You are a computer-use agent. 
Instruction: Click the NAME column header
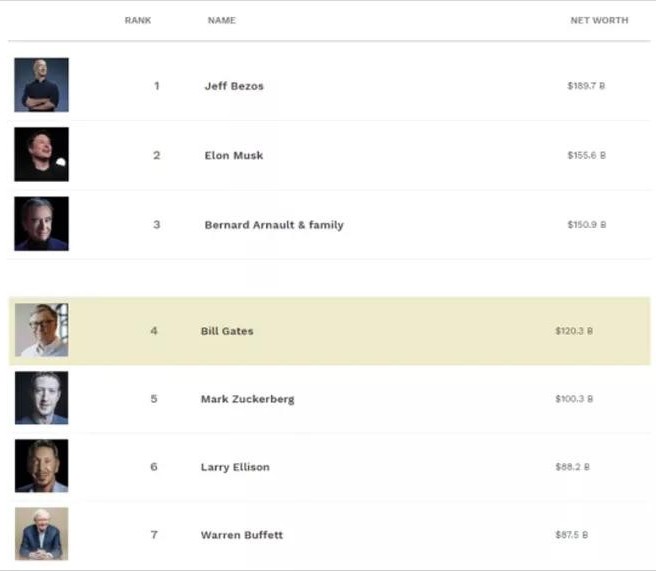(x=222, y=21)
